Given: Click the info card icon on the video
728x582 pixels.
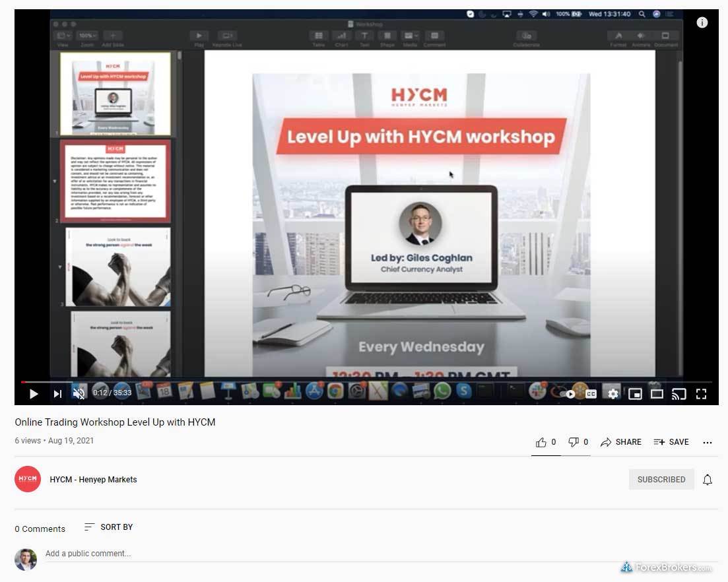Looking at the screenshot, I should 702,22.
